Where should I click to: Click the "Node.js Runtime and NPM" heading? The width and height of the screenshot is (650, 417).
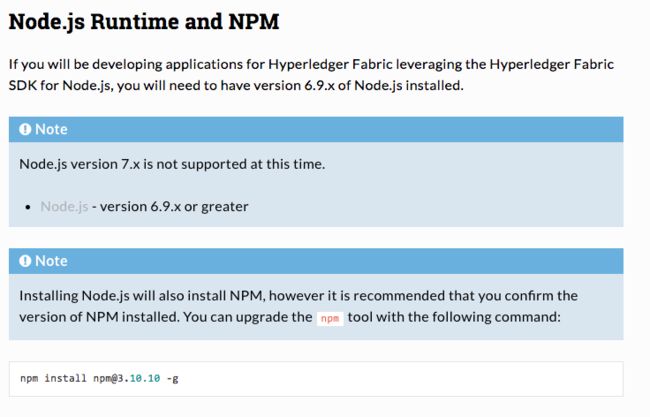tap(144, 22)
